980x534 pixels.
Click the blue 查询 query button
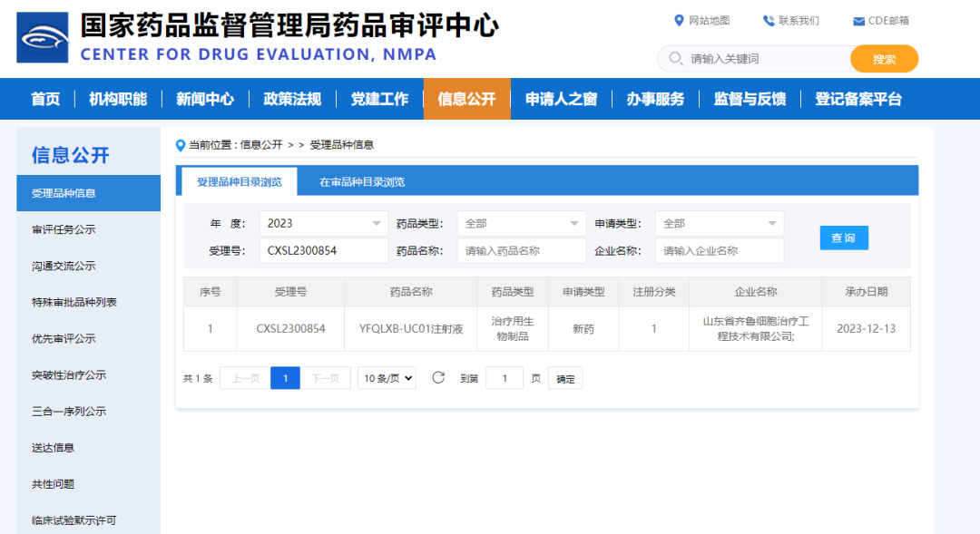point(843,238)
